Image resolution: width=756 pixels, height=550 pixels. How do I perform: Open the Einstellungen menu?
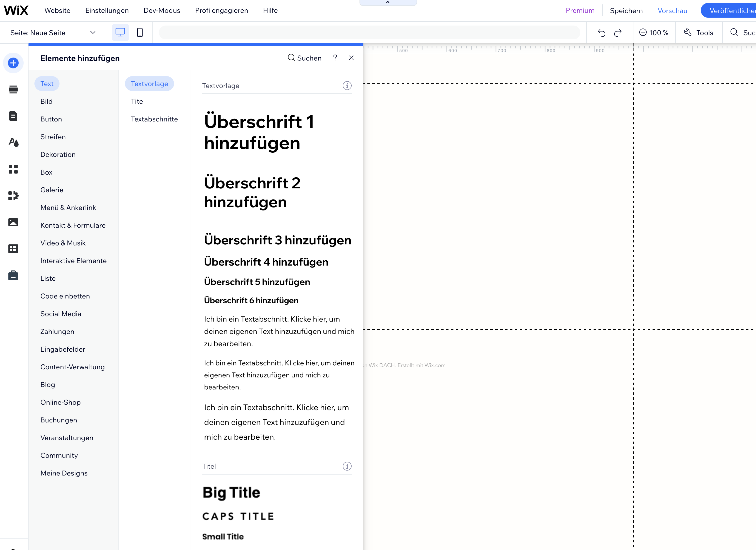[107, 10]
